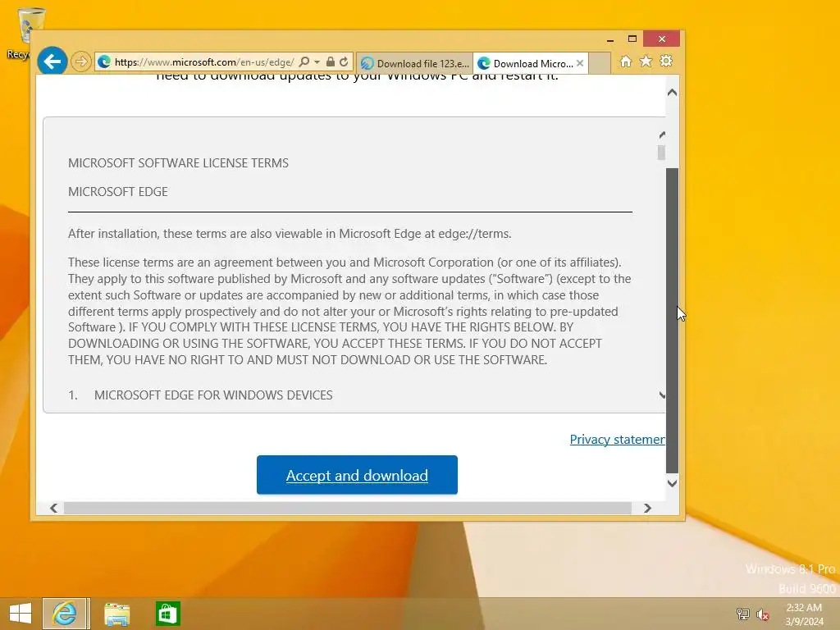This screenshot has height=630, width=840.
Task: Open a new blank tab
Action: [600, 63]
